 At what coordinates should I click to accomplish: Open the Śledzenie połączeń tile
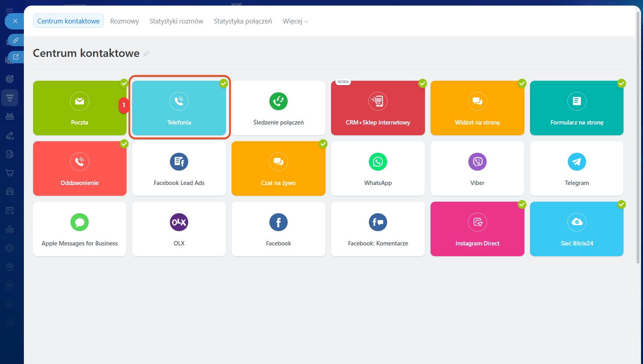click(279, 108)
